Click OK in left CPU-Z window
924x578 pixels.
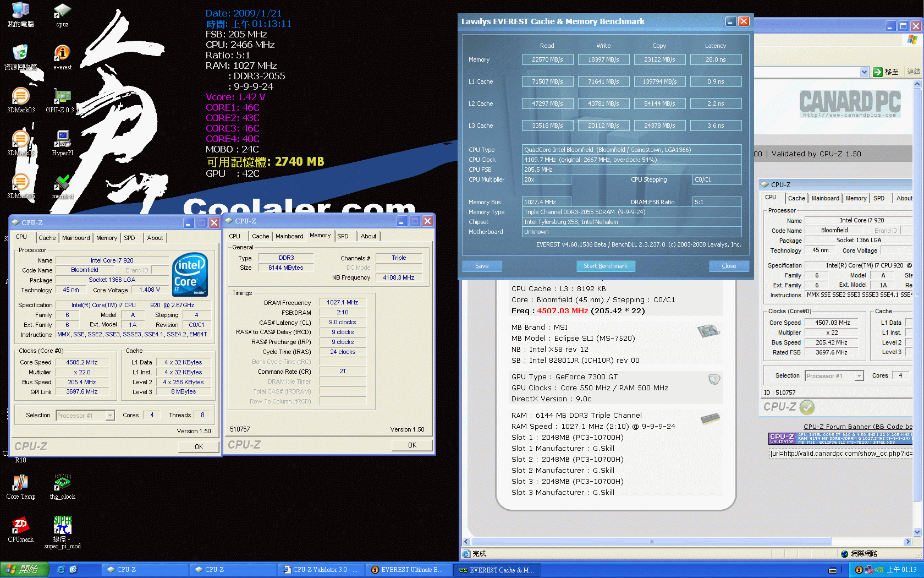click(x=199, y=447)
